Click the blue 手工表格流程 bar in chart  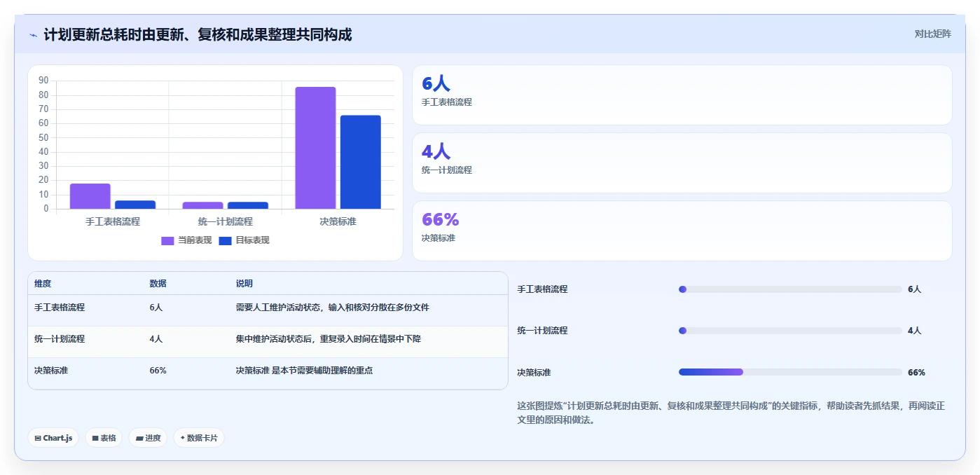135,205
